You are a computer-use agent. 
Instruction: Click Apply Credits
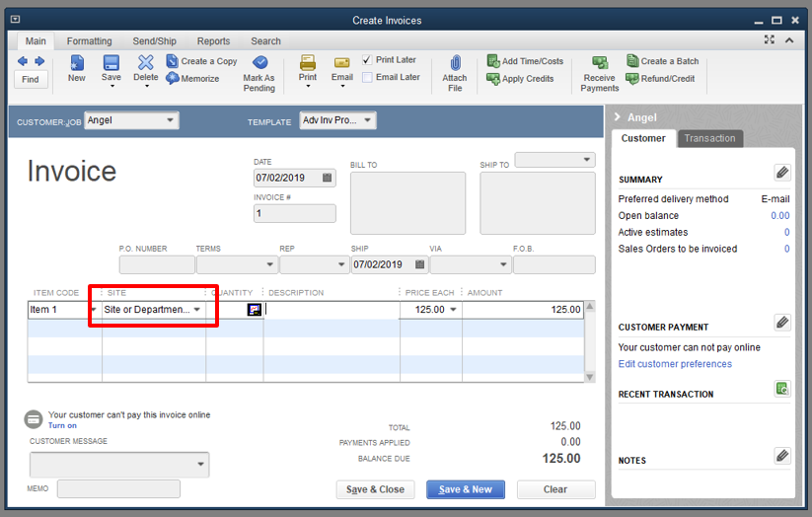520,79
